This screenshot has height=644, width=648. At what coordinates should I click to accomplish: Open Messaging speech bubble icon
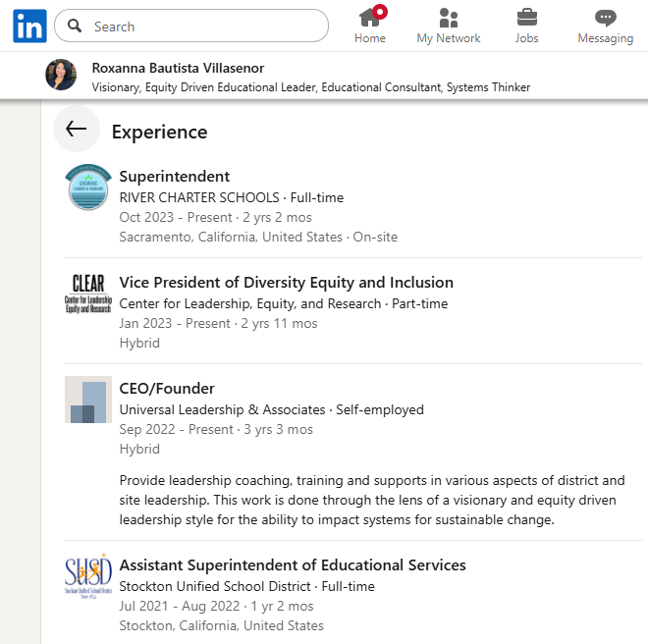[606, 18]
